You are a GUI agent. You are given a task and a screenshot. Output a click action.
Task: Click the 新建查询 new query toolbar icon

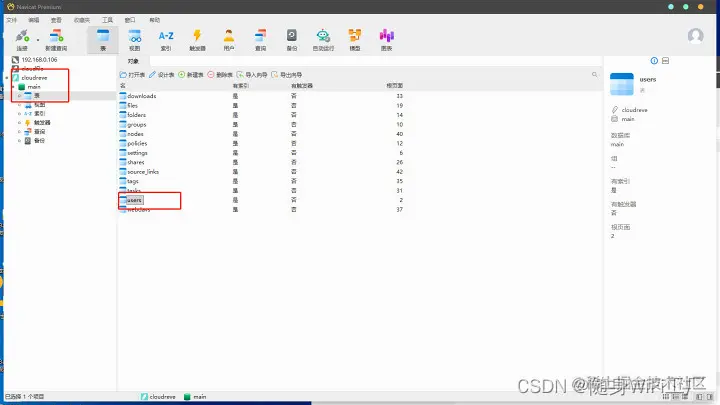pyautogui.click(x=56, y=40)
